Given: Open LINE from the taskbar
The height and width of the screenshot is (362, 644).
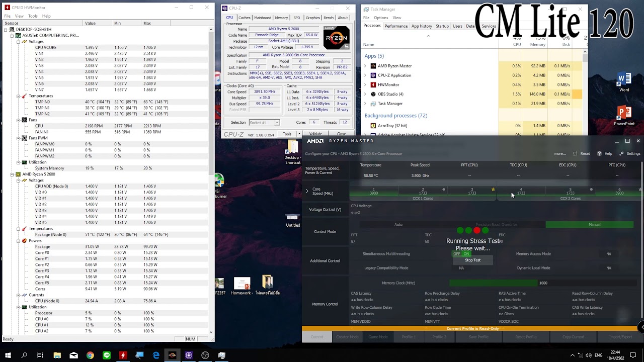Looking at the screenshot, I should (x=107, y=355).
